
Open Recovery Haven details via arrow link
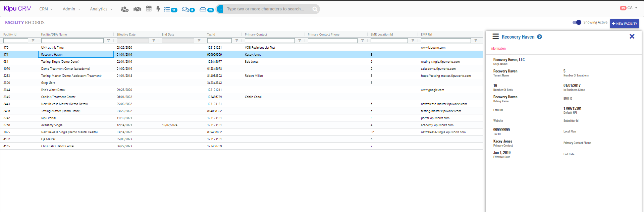point(539,37)
